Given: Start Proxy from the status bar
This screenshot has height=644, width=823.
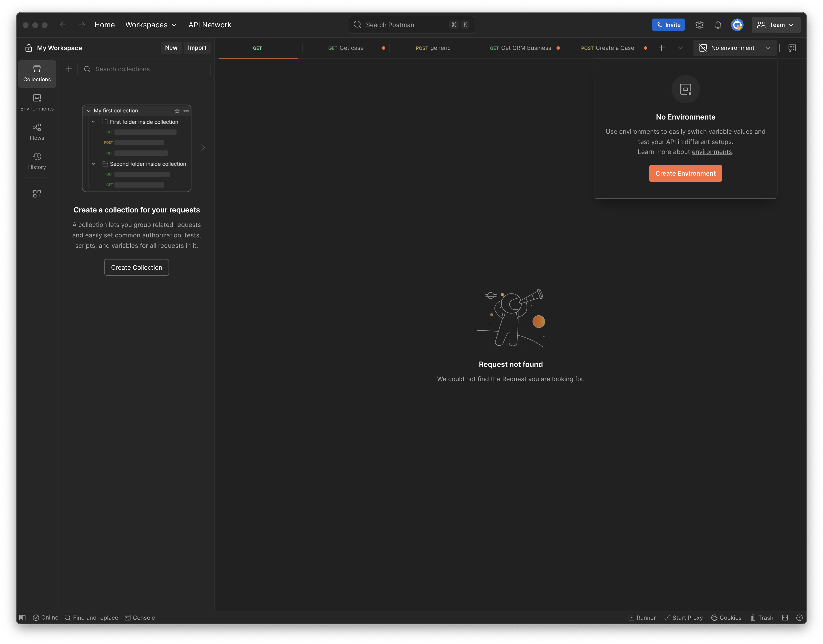Looking at the screenshot, I should coord(683,618).
